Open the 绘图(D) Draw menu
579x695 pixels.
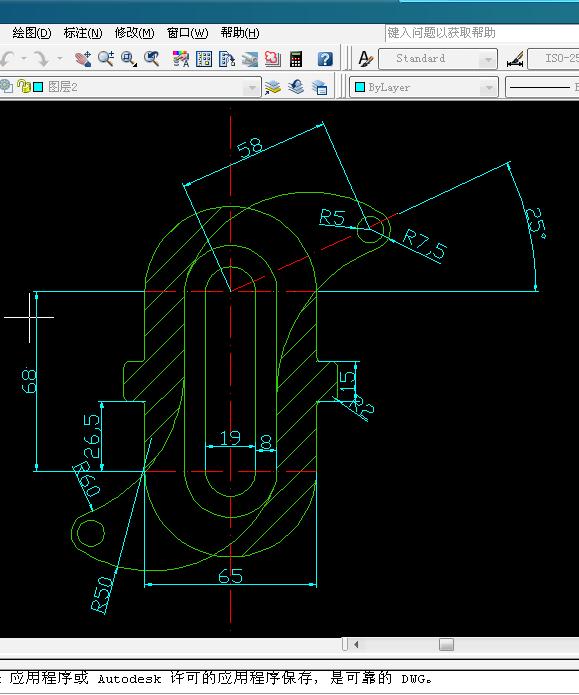click(x=32, y=33)
